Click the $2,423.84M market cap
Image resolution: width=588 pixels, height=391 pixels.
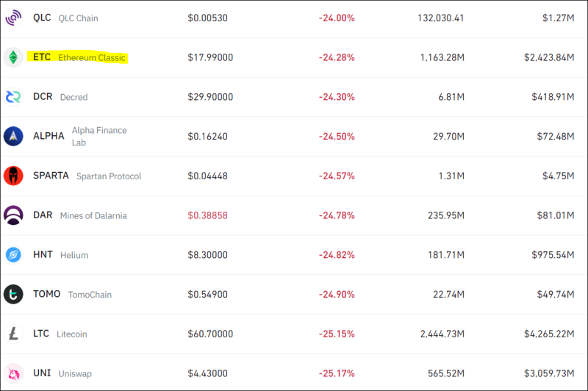click(x=549, y=57)
